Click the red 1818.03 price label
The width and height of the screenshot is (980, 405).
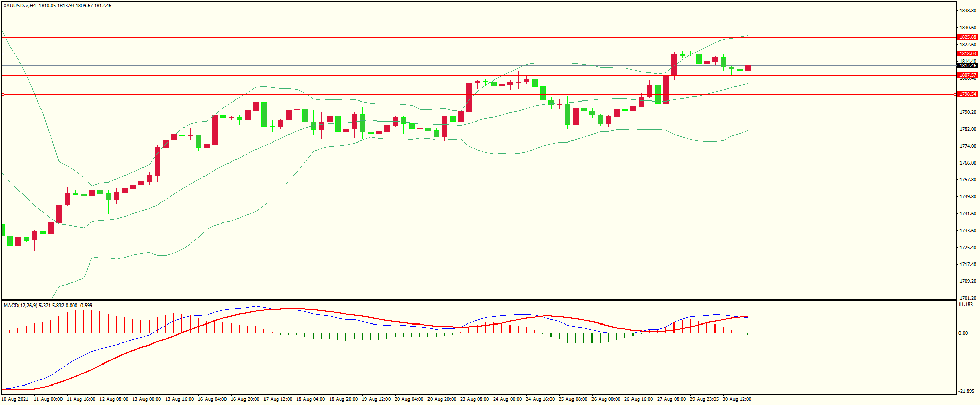(968, 54)
